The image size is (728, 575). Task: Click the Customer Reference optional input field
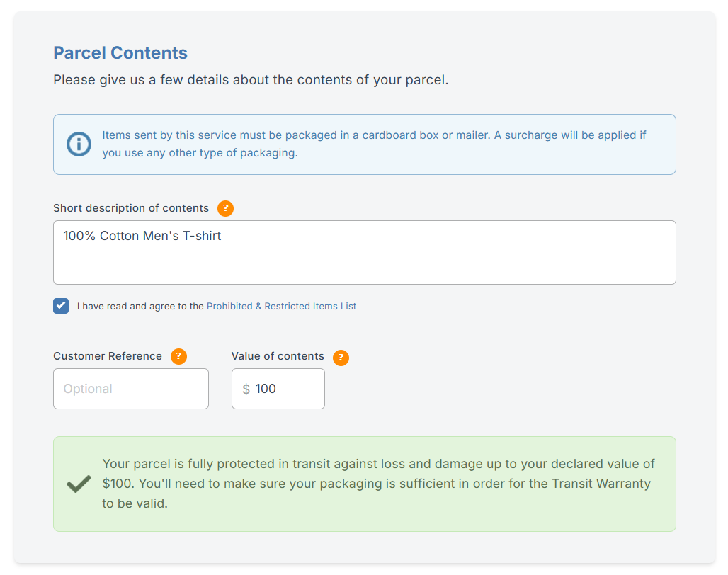pos(131,389)
